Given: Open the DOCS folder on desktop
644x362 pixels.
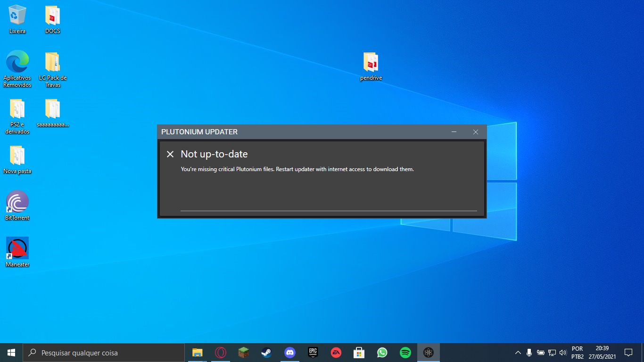Looking at the screenshot, I should (53, 19).
